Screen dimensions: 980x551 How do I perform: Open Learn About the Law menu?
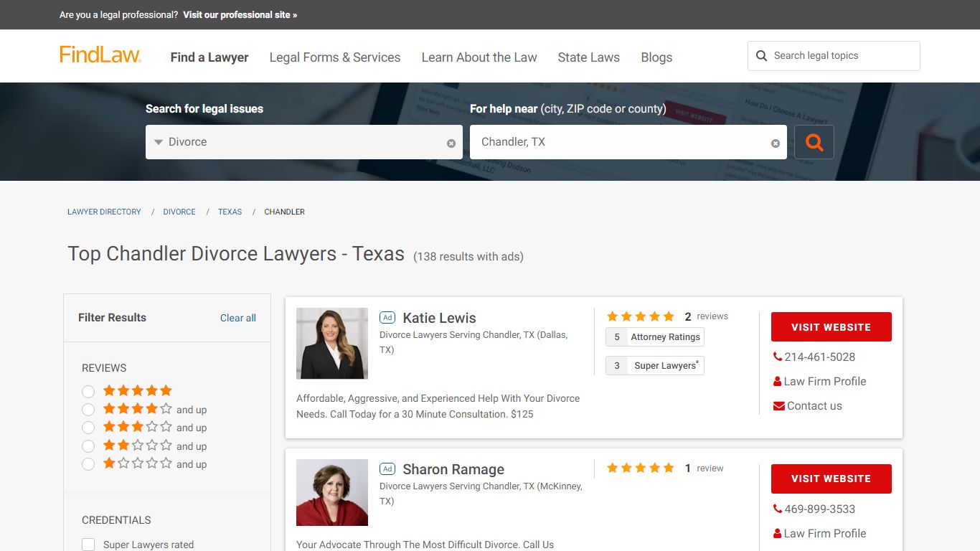point(479,57)
